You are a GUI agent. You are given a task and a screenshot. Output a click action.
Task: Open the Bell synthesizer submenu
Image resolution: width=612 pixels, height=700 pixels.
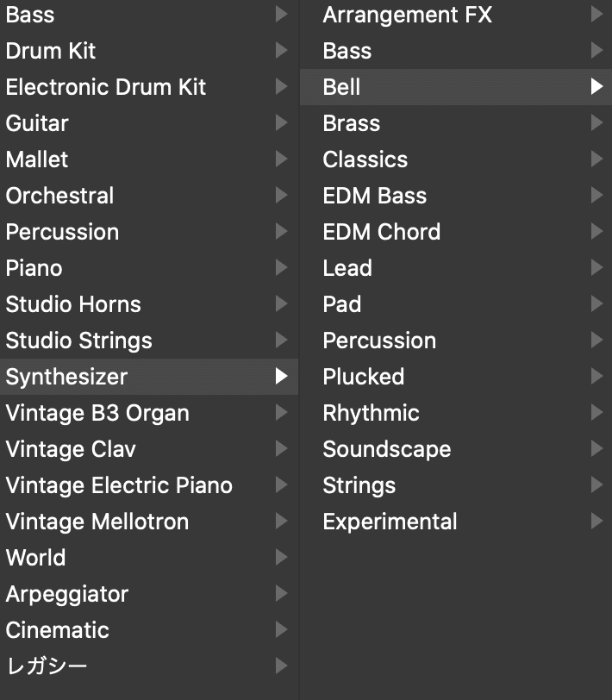click(341, 87)
